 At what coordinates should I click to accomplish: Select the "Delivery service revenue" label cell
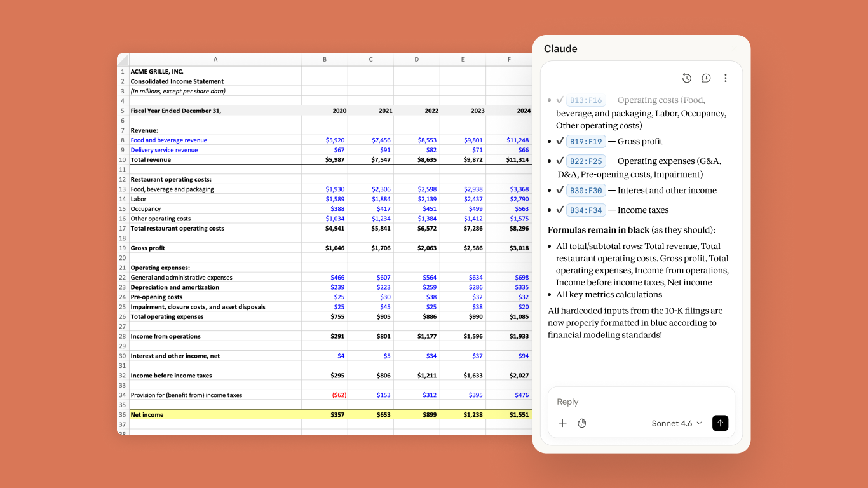tap(215, 150)
